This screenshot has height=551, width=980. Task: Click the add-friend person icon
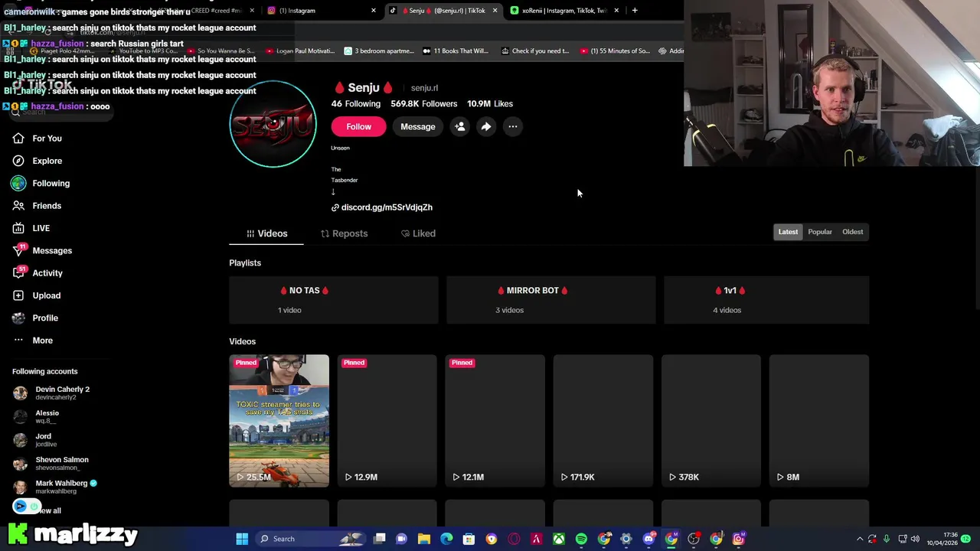[459, 126]
